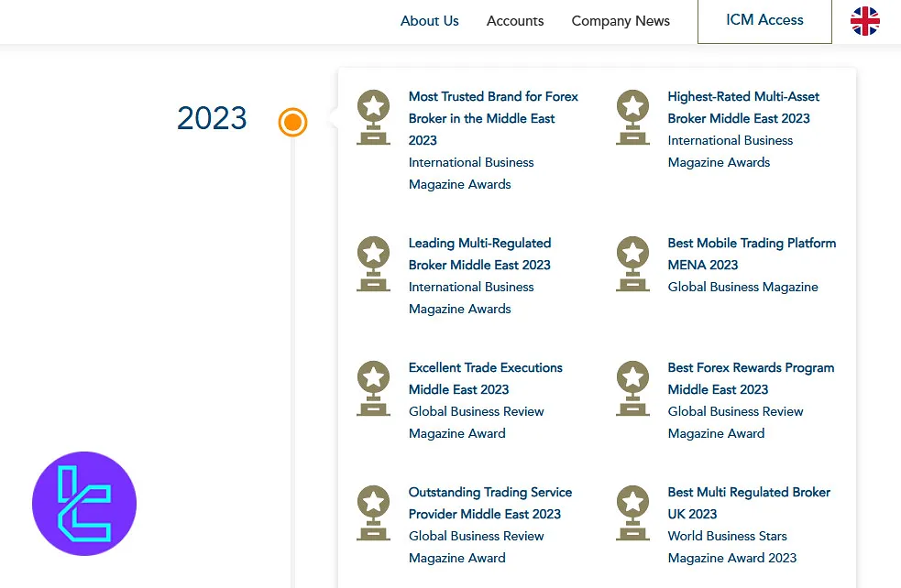Viewport: 901px width, 588px height.
Task: Click trophy icon beside Best Forex Rewards Program
Action: (632, 388)
